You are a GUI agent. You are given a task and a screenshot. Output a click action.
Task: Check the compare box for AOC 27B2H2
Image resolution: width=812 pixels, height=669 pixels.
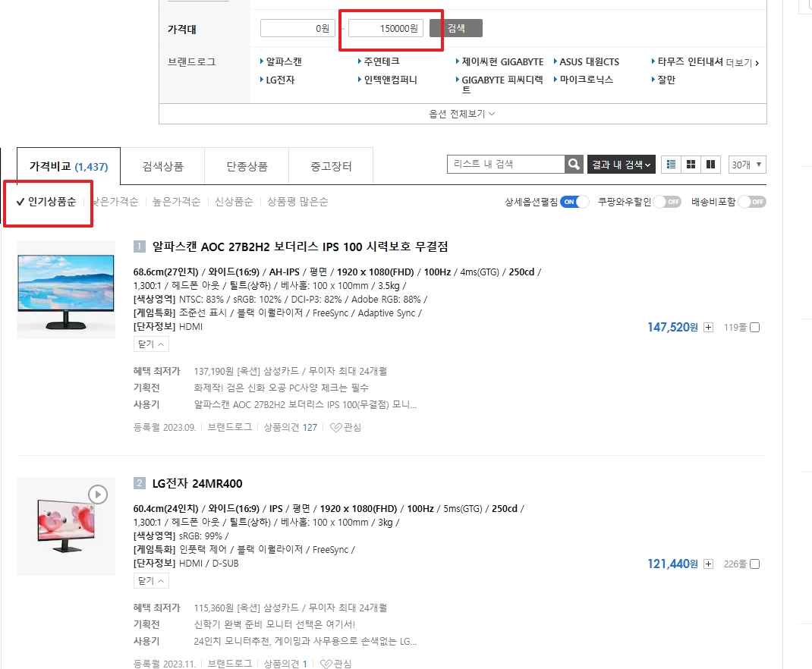coord(755,328)
